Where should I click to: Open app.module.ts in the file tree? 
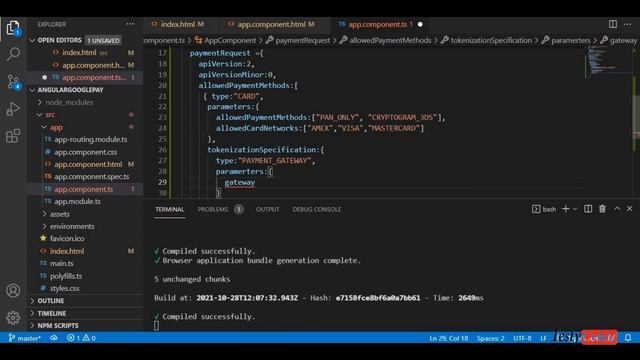point(77,202)
